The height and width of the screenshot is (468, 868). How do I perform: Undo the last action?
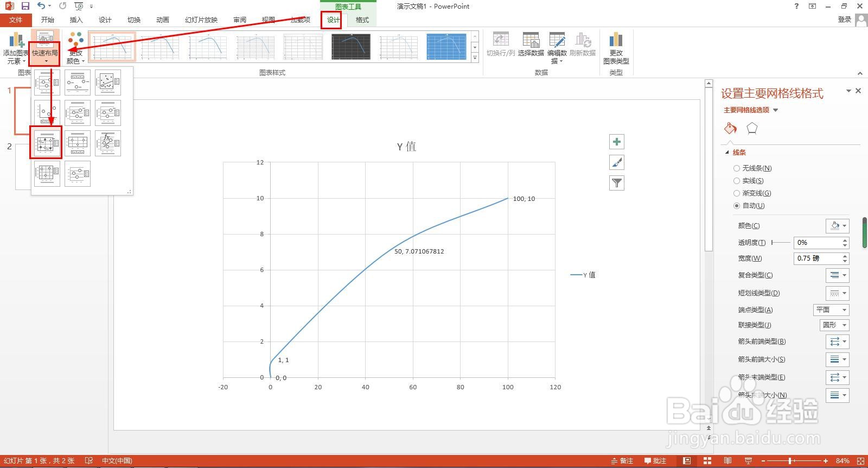click(41, 6)
